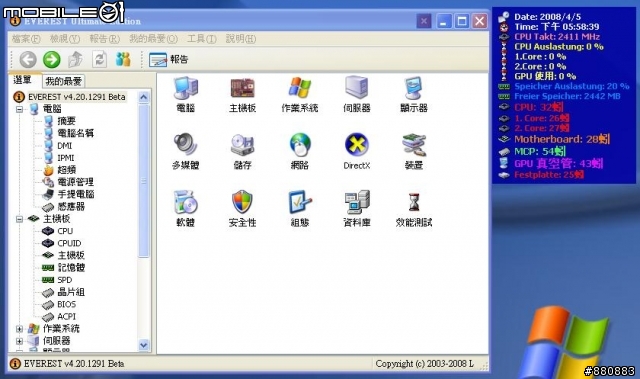Switch to the 我的最愛 favorites tab
Screen dimensions: 640x379
coord(63,81)
